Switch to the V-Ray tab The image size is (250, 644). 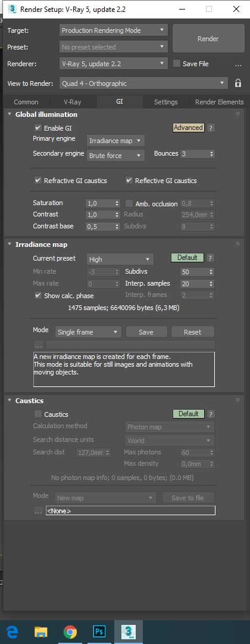coord(73,102)
